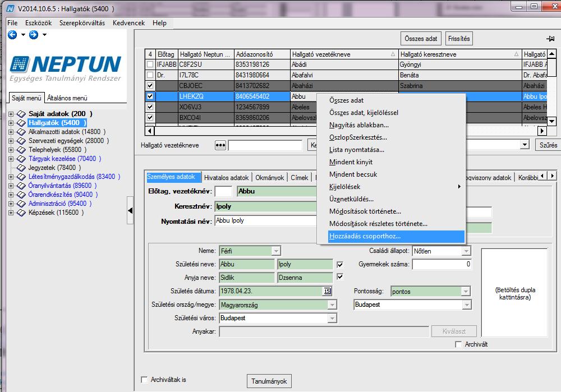Click the three-dot search field selector button
561x392 pixels.
220,145
